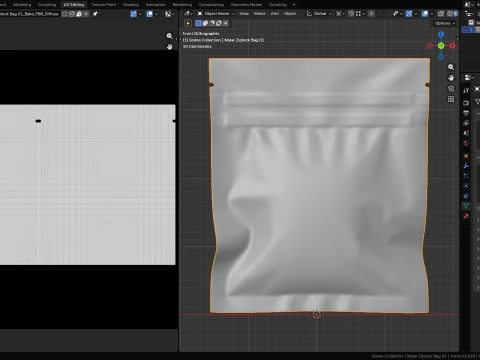Open gizmo options dropdown in UV editor
Screen dimensions: 480x360
point(140,14)
